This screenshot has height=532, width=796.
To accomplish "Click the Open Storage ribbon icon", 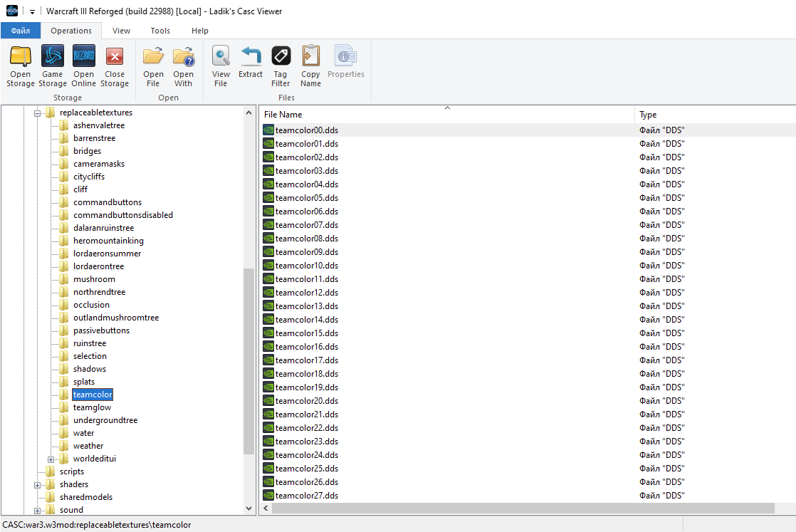I will 21,56.
